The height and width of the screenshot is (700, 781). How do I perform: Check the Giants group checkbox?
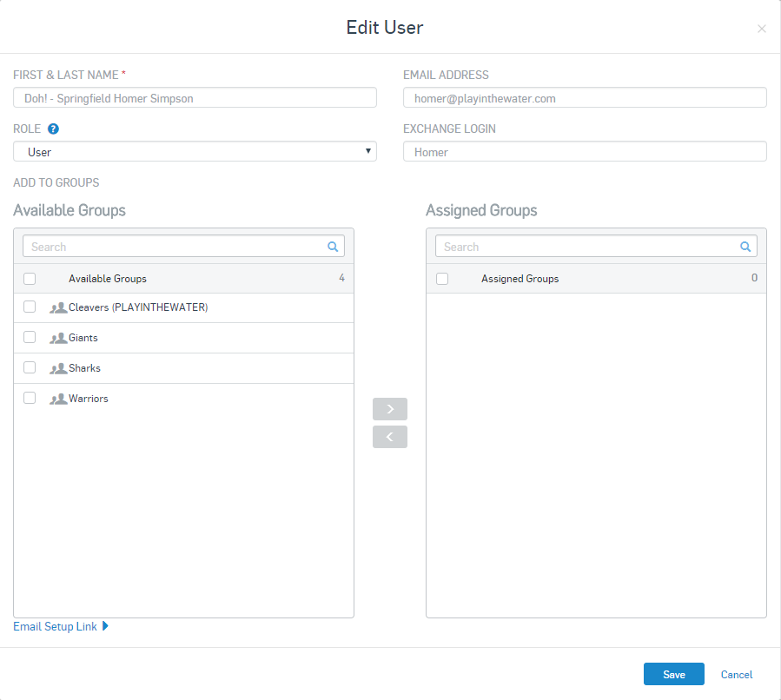(30, 337)
